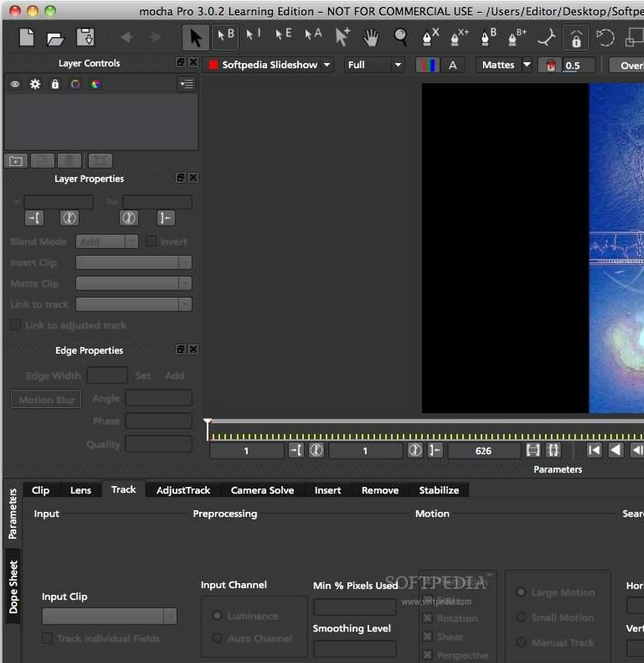
Task: Select the pick Inner (arrow I) tool
Action: coord(253,35)
